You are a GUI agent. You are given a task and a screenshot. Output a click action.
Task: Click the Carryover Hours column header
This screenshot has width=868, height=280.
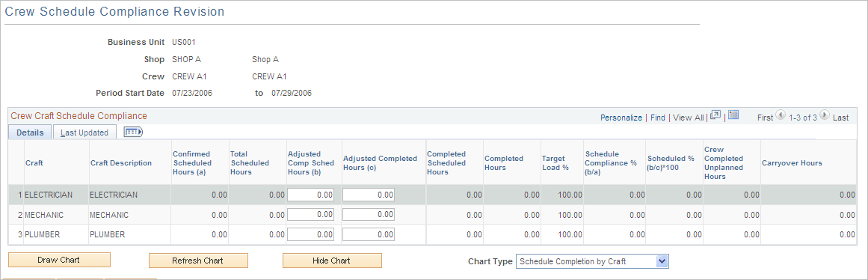pyautogui.click(x=792, y=163)
